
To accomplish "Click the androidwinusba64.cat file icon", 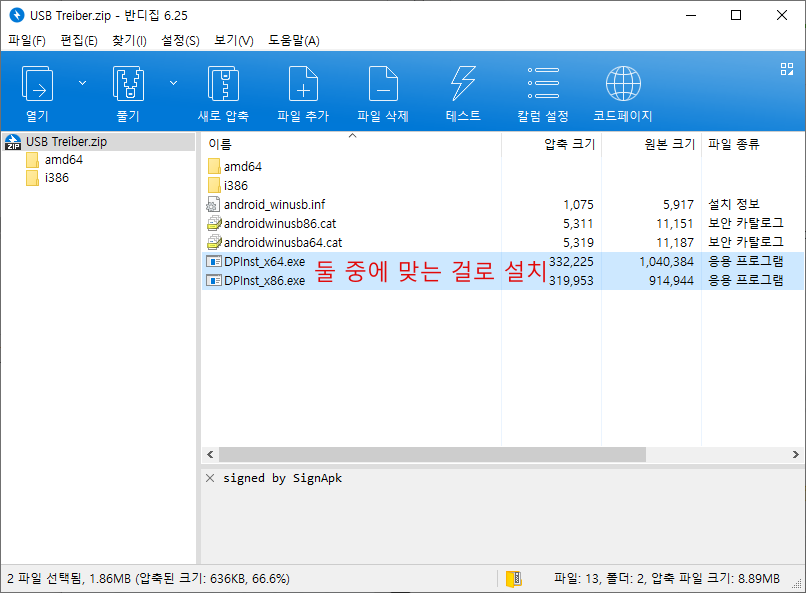I will 214,243.
